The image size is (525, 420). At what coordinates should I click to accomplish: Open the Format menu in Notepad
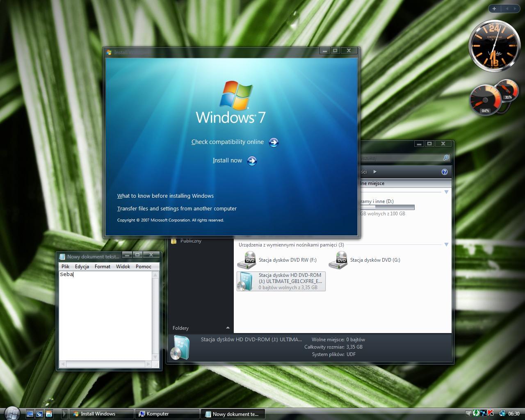click(x=103, y=266)
